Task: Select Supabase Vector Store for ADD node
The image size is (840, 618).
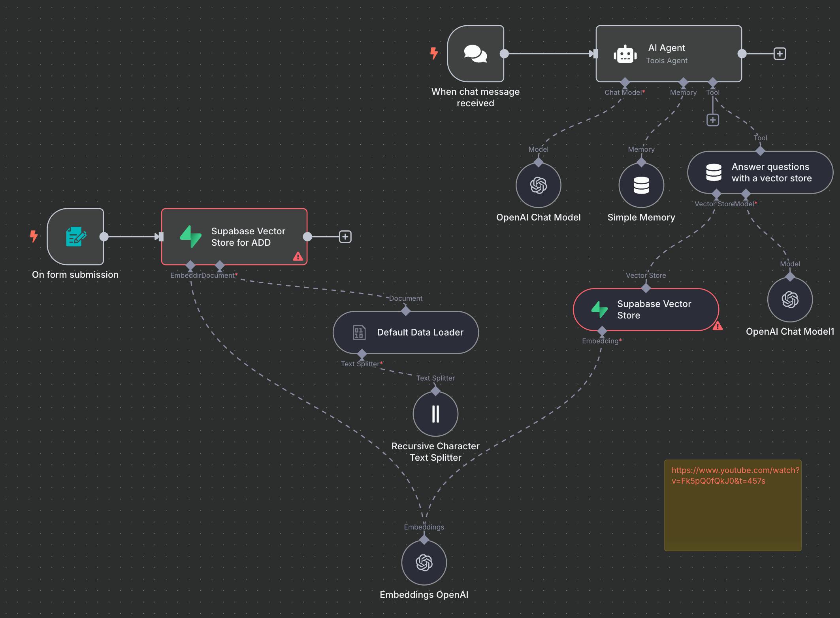Action: (x=234, y=237)
